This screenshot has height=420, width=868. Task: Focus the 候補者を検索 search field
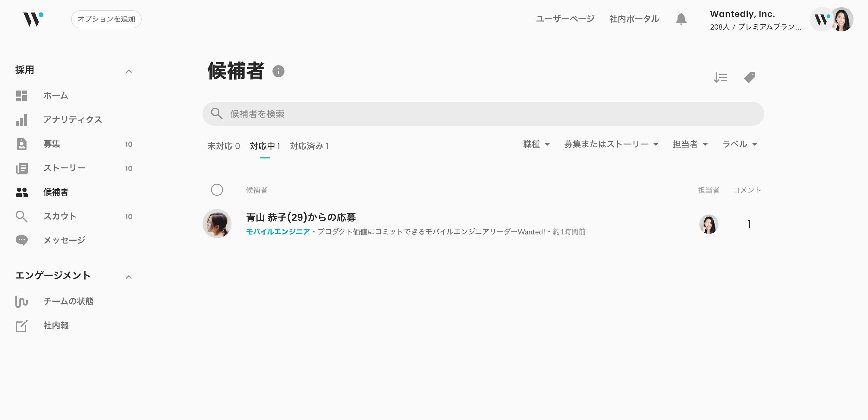point(483,114)
